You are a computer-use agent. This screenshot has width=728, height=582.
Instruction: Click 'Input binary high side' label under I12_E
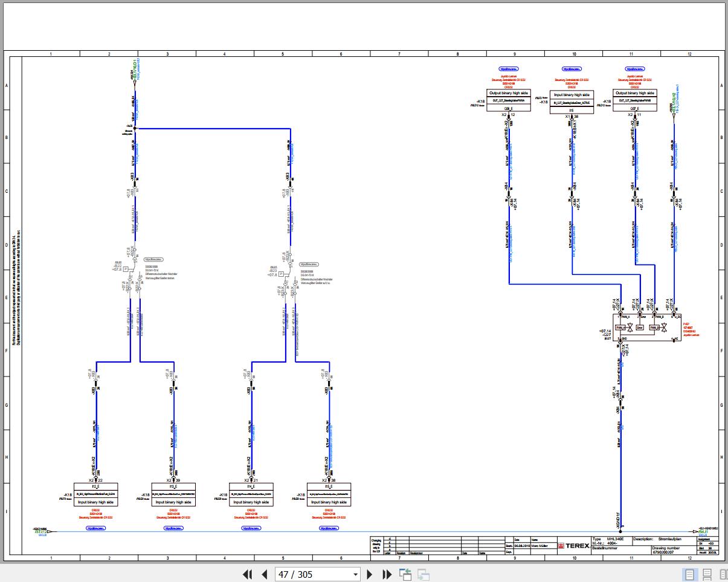[96, 502]
